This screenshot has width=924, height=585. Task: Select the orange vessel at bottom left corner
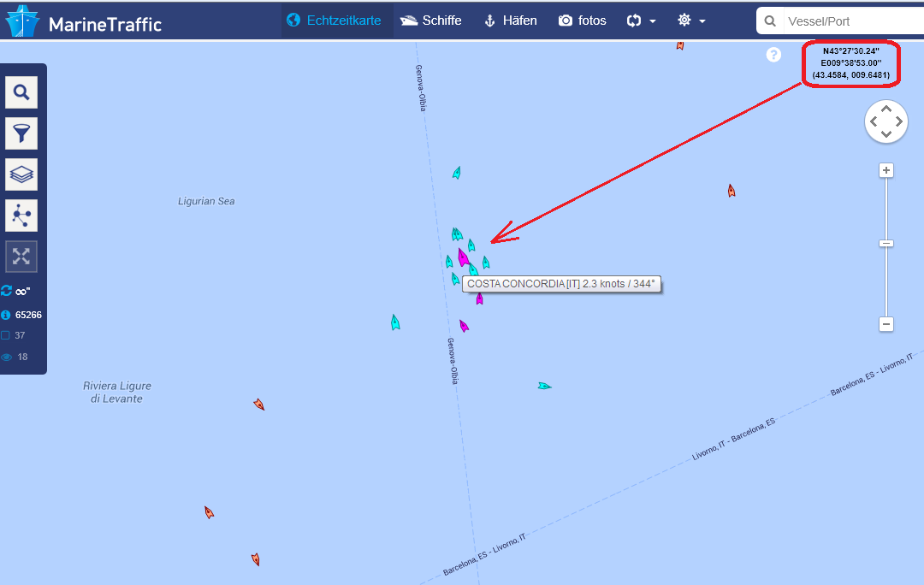tap(255, 559)
